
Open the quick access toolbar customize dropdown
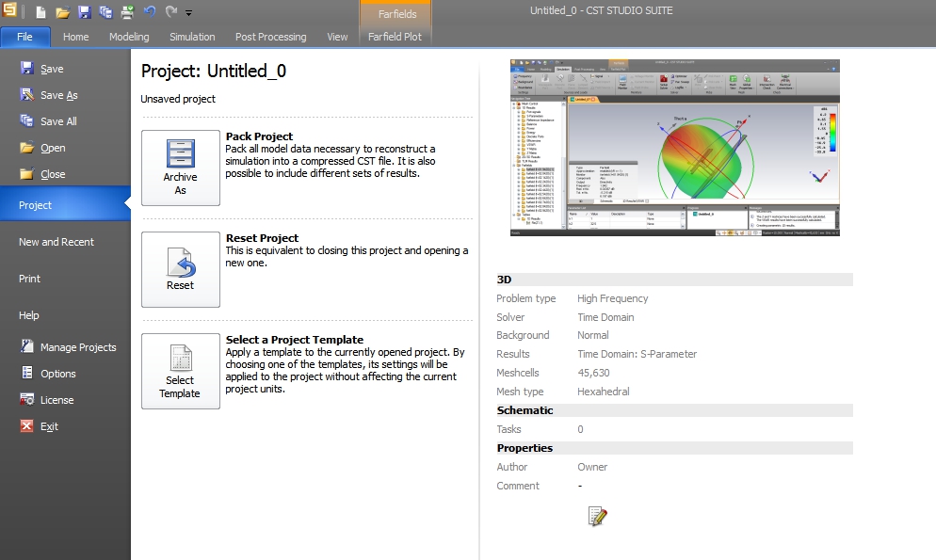coord(188,12)
